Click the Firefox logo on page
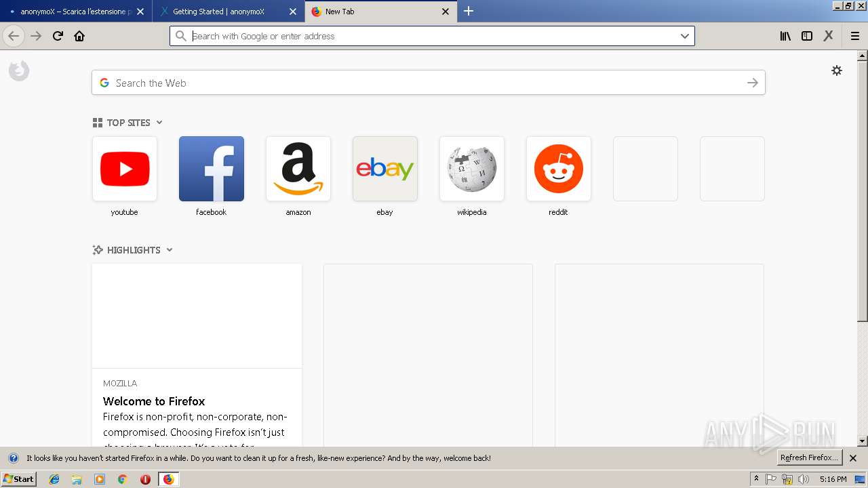868x488 pixels. coord(19,70)
